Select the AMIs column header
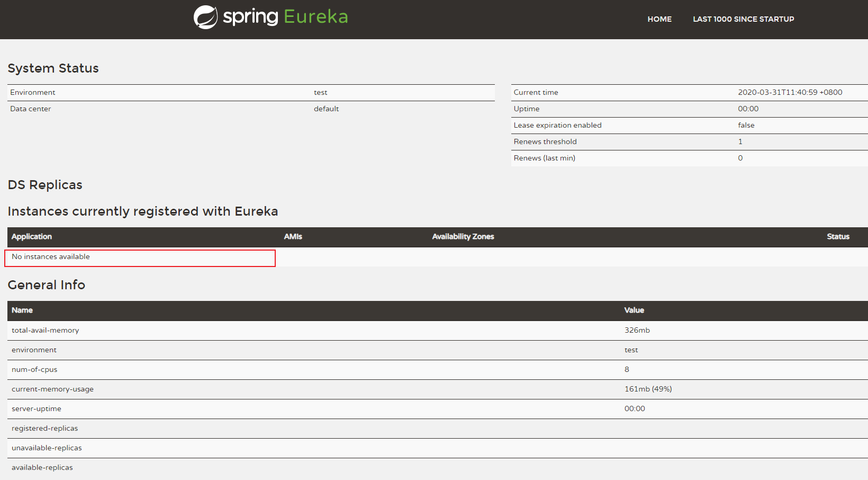This screenshot has height=480, width=868. (x=293, y=237)
